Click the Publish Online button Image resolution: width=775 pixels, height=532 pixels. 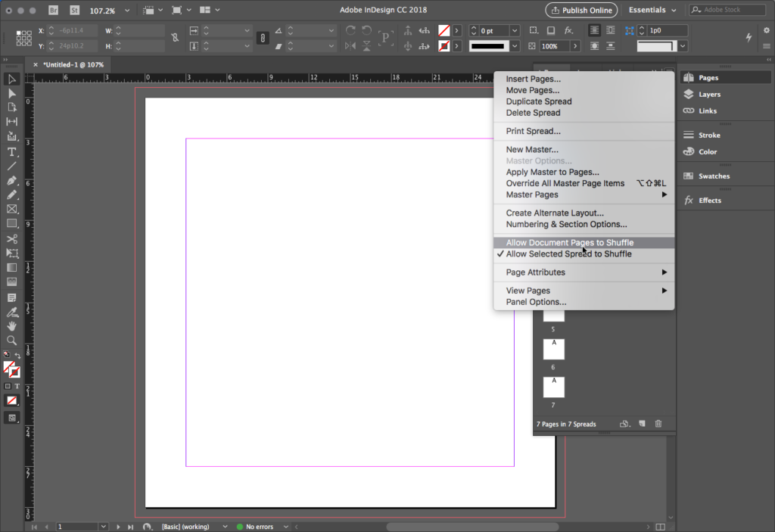580,10
